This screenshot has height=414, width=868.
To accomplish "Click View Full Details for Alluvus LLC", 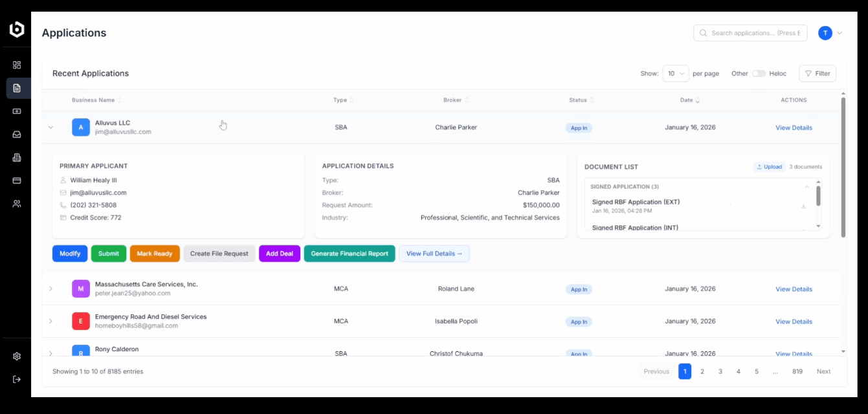I will [434, 253].
